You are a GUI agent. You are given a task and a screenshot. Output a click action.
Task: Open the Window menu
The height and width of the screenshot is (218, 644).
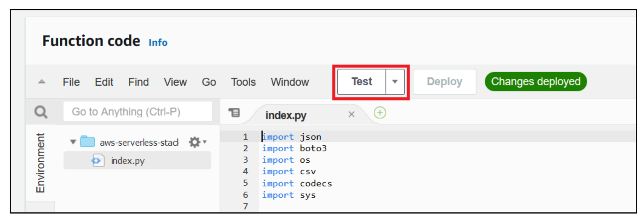pyautogui.click(x=290, y=82)
